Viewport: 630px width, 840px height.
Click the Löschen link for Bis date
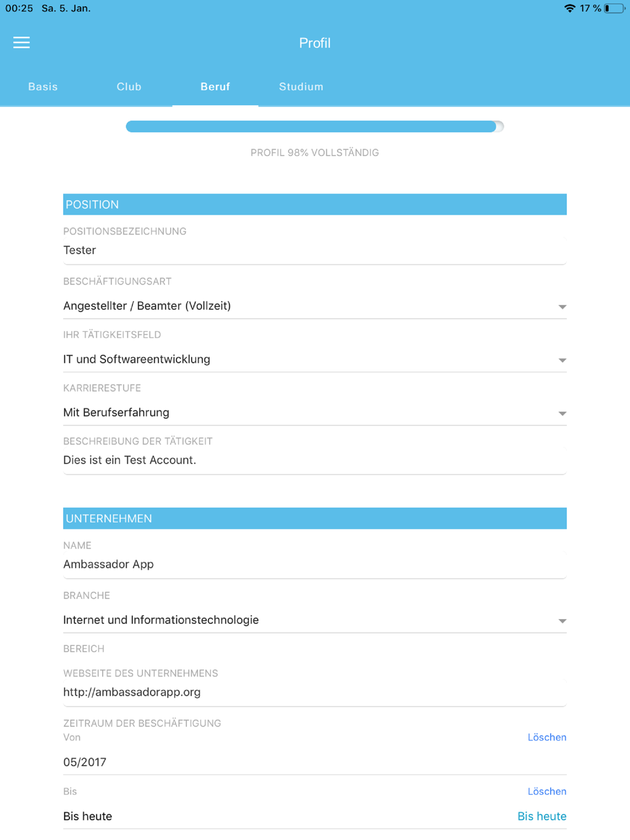pos(547,792)
